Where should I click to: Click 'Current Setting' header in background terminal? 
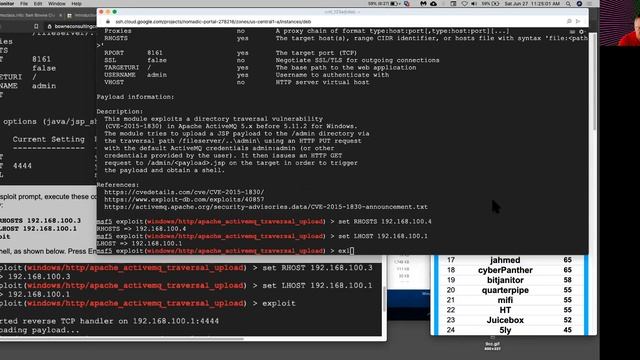pos(49,139)
